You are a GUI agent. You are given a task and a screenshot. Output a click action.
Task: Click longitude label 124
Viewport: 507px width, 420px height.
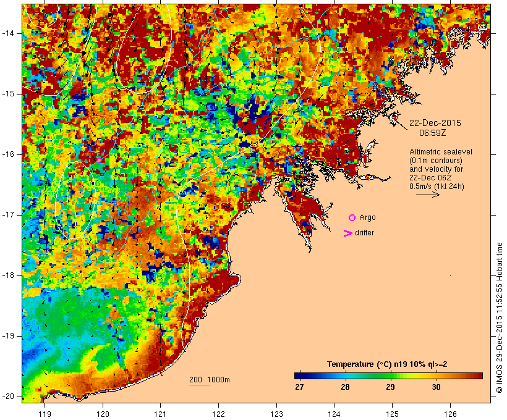pos(334,414)
